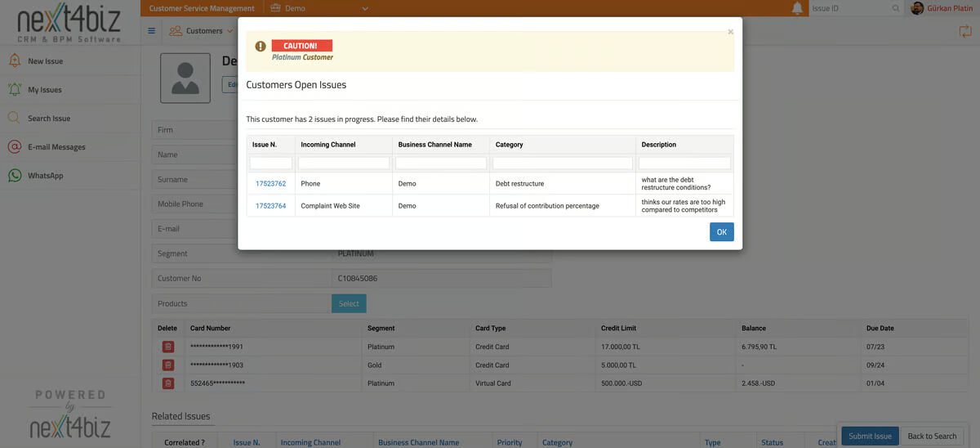
Task: Open New Issue bell icon in sidebar
Action: point(14,60)
